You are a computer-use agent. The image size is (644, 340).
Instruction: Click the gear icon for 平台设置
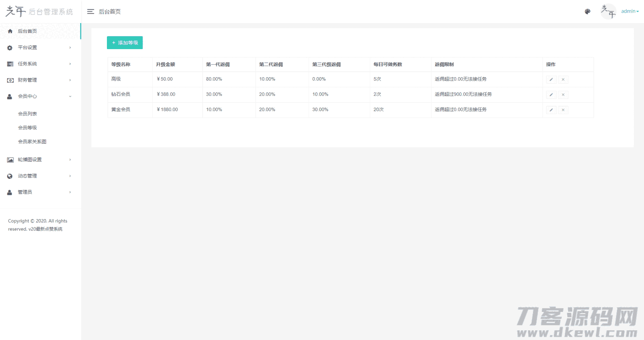[10, 48]
